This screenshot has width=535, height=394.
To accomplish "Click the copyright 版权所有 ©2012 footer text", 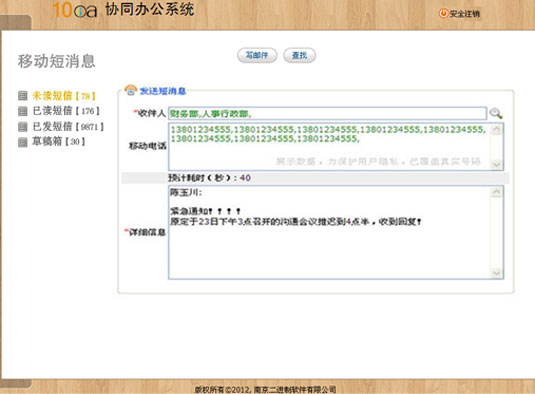I will (265, 389).
